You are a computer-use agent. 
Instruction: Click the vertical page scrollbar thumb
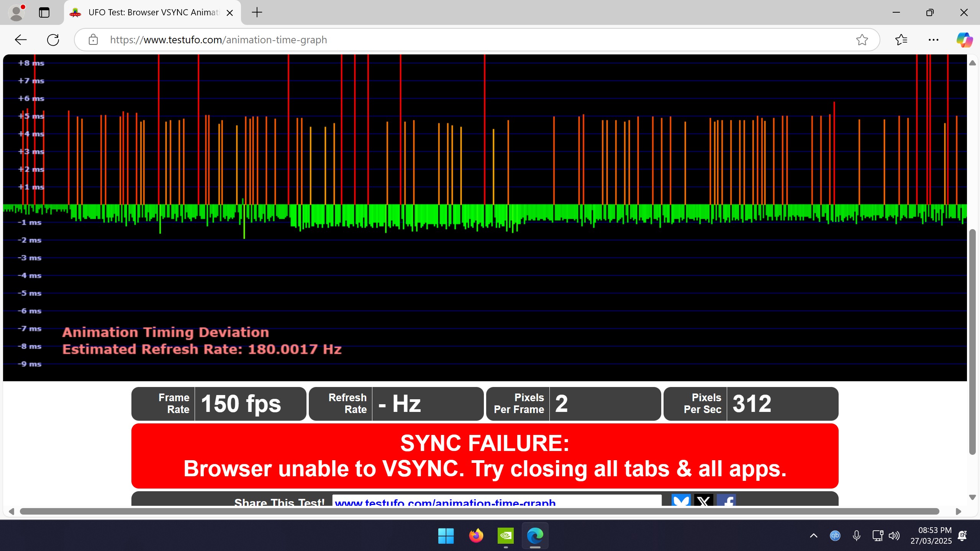coord(972,342)
